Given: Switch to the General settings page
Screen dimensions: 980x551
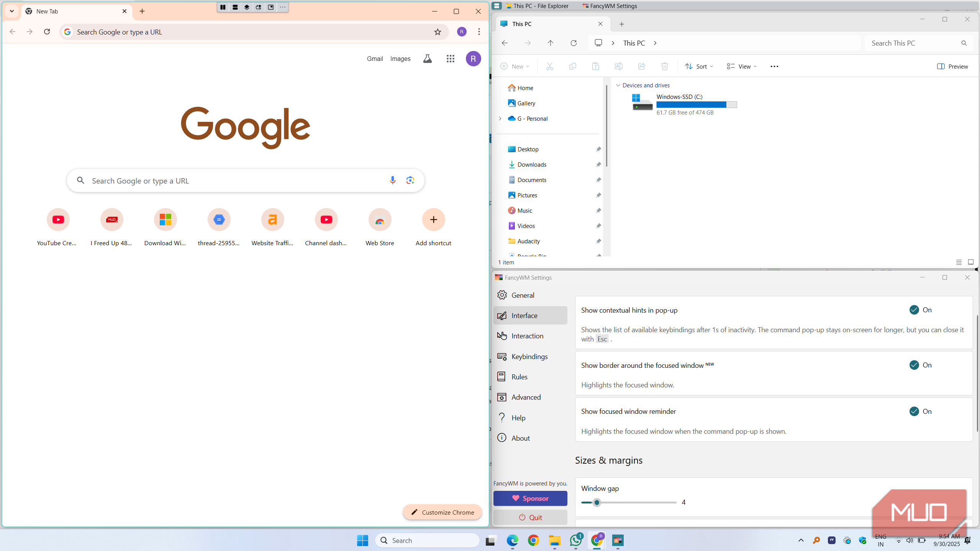Looking at the screenshot, I should [x=530, y=295].
